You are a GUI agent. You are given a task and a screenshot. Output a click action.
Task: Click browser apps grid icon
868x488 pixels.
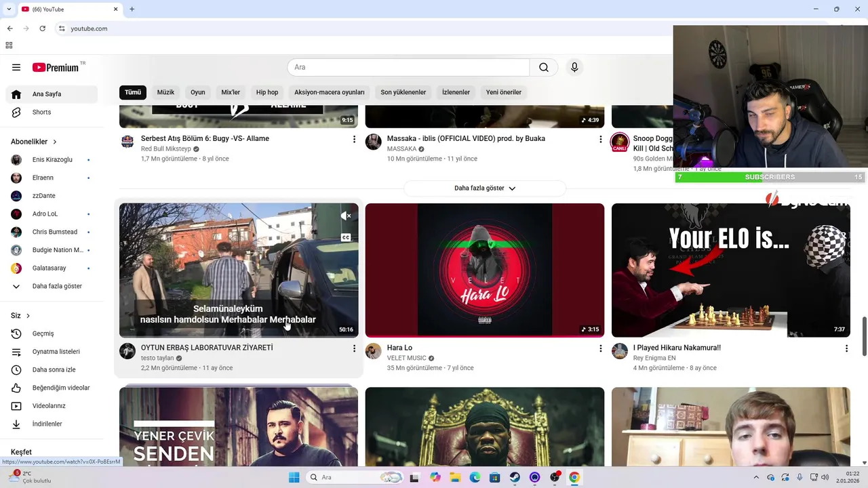click(x=9, y=45)
